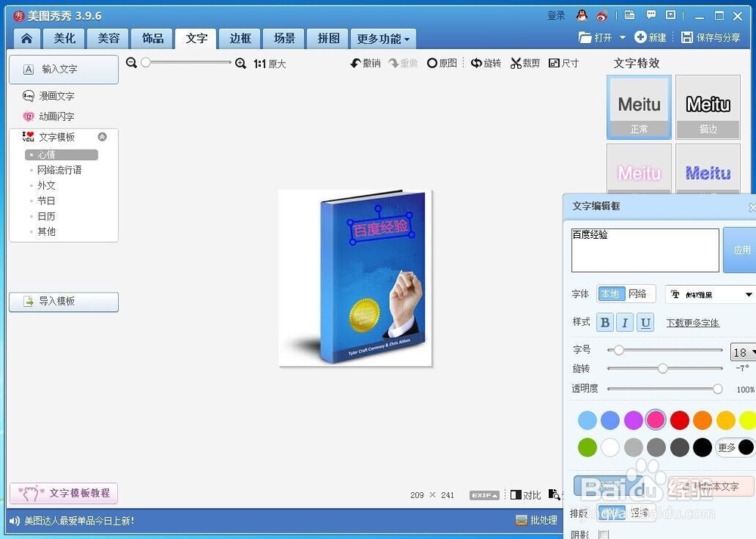
Task: Open 批处理 batch processing
Action: tap(536, 520)
